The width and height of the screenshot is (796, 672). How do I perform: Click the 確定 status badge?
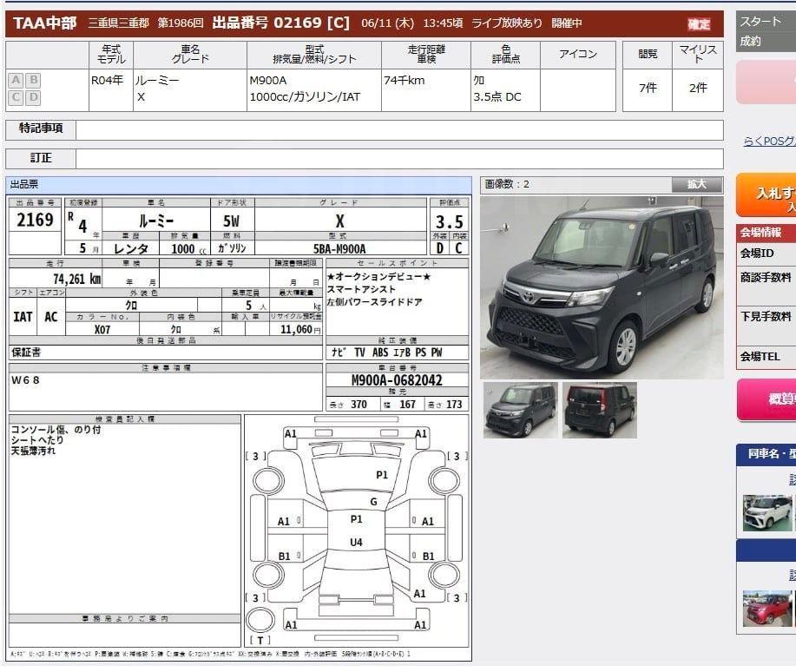pyautogui.click(x=699, y=23)
